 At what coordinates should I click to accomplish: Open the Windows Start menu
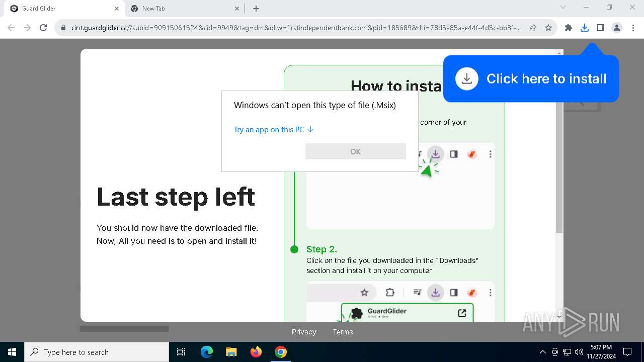12,352
